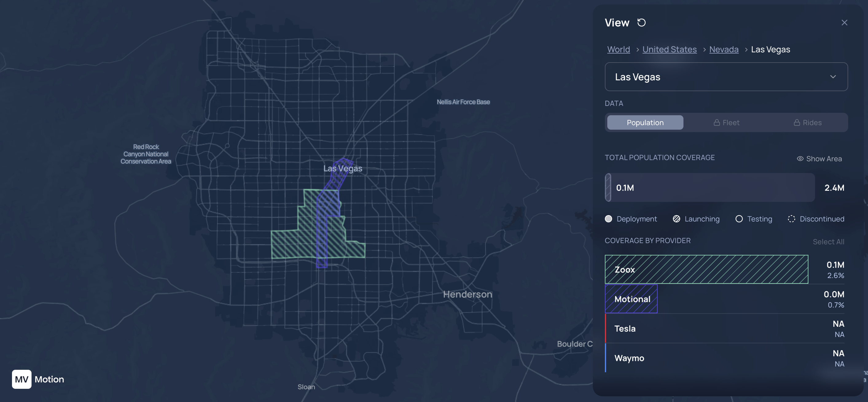868x402 pixels.
Task: Switch to the Population data tab
Action: (645, 122)
